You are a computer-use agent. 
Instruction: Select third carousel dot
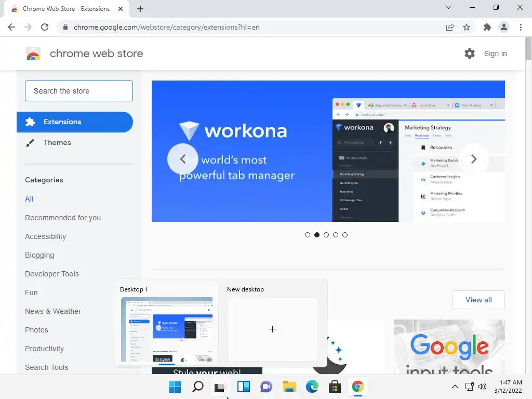point(326,235)
